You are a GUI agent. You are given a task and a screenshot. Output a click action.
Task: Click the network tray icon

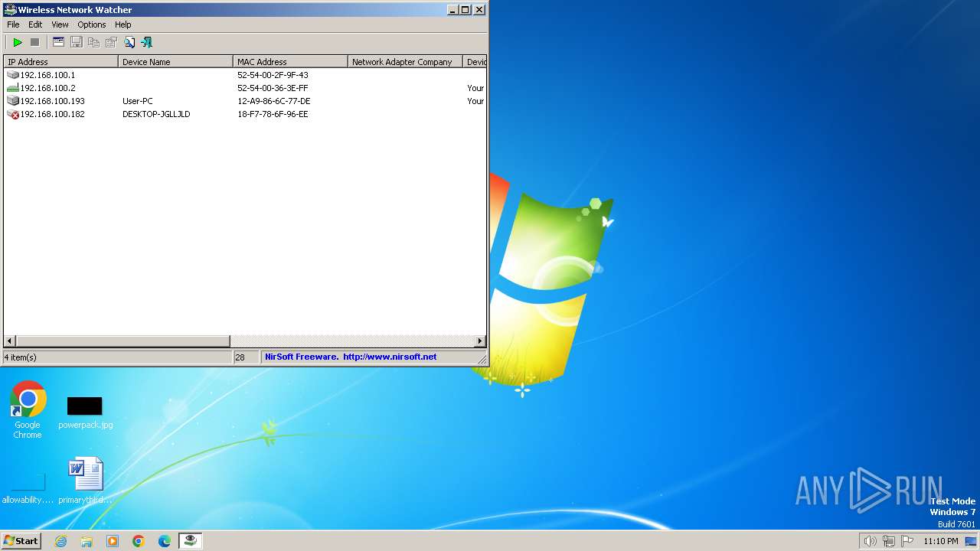889,541
